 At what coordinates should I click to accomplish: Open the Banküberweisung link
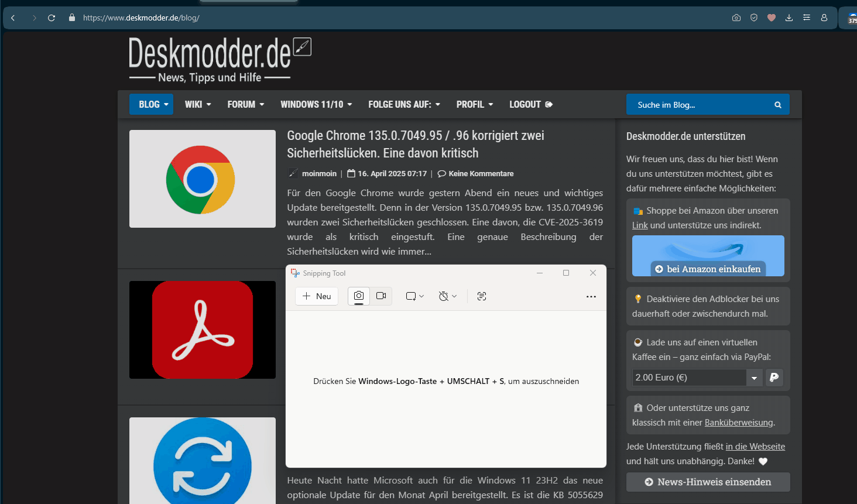click(739, 422)
